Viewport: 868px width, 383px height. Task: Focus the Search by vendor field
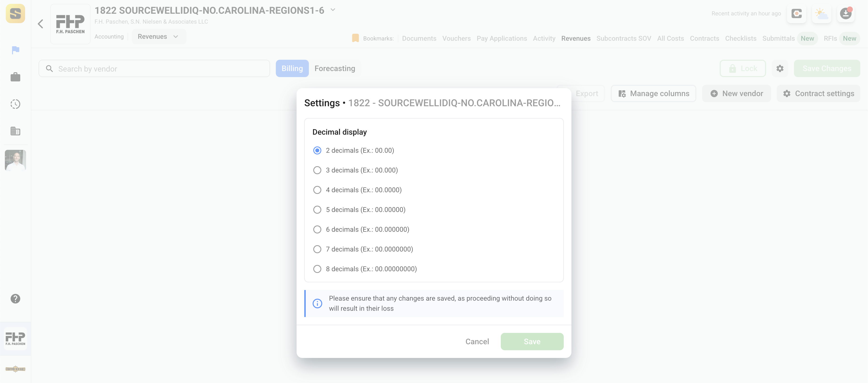pos(154,69)
